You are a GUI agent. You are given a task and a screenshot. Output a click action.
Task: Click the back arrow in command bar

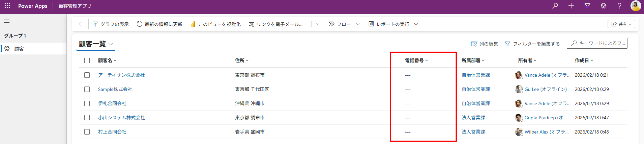click(81, 24)
